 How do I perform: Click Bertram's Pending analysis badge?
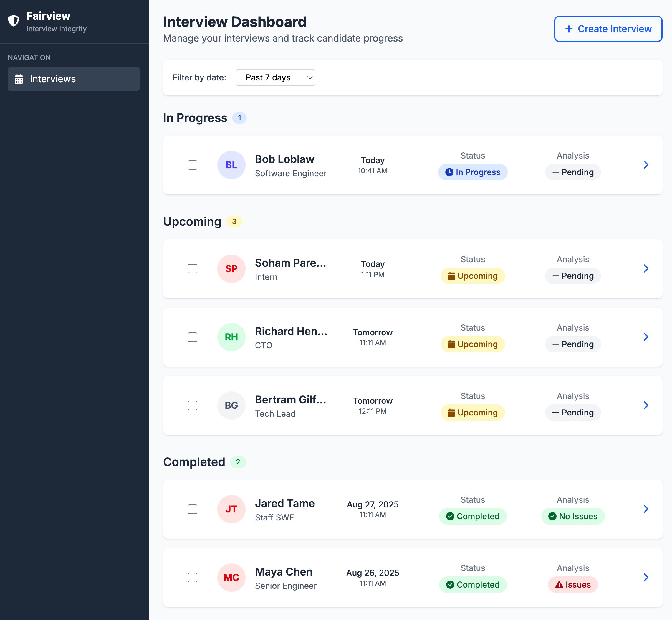pos(572,412)
